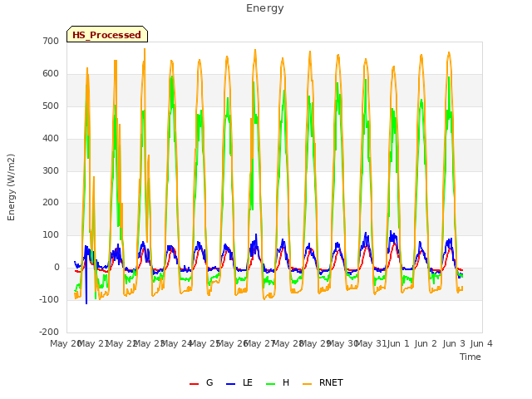Viewport: 532px width, 399px height.
Task: Toggle the LE series legend label
Action: (x=248, y=382)
